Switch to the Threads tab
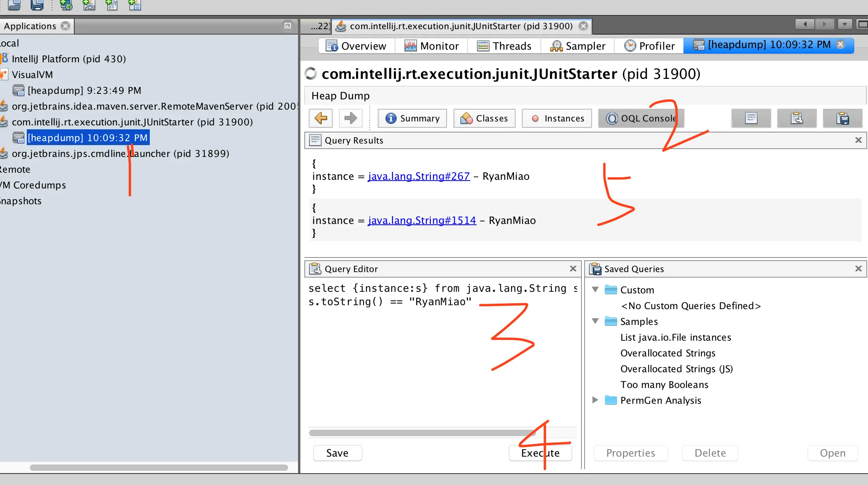Viewport: 868px width, 485px height. click(505, 46)
